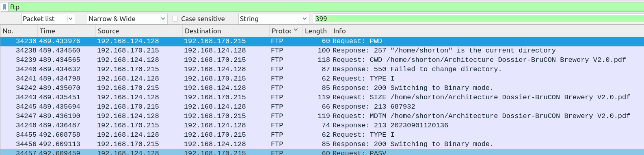
Task: Open the 'Narrow & Wide' charset dropdown
Action: 127,19
